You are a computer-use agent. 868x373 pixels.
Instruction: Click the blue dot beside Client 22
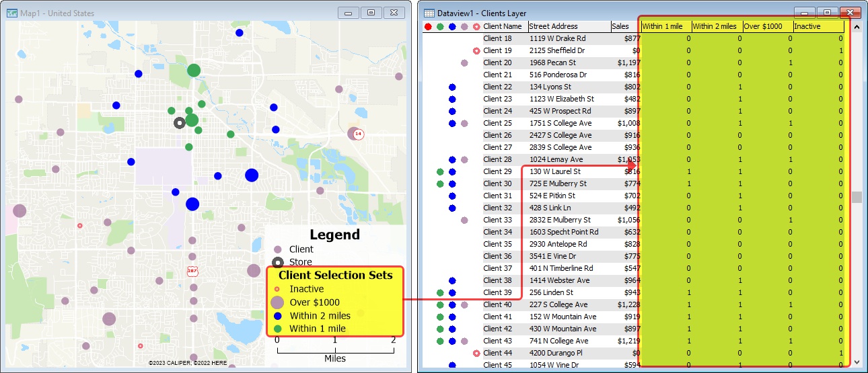(452, 87)
